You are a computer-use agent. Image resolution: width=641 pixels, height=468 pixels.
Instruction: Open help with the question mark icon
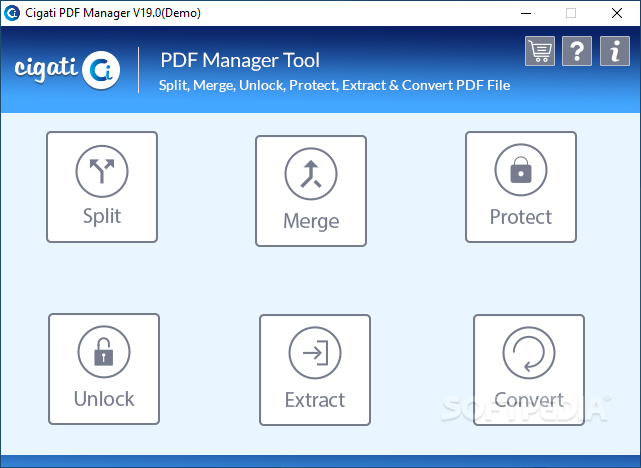point(577,51)
